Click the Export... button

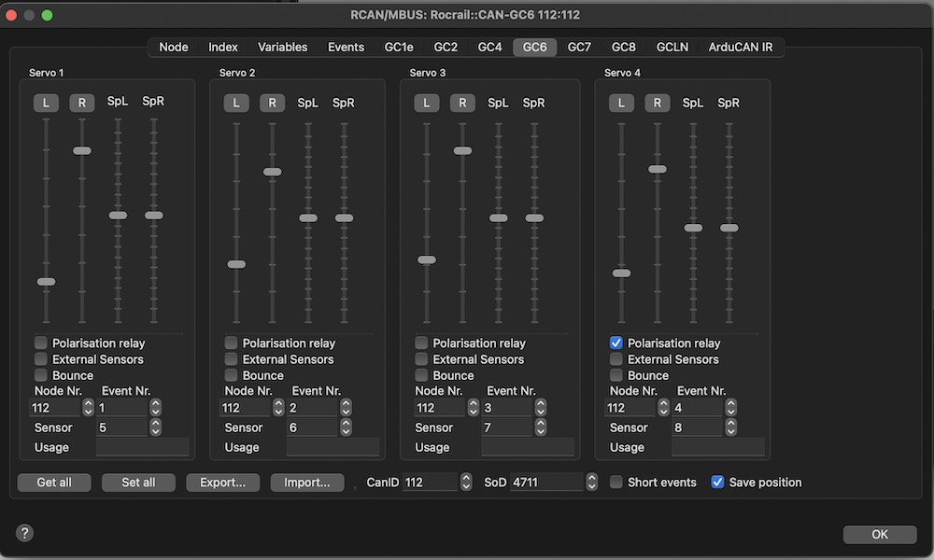point(222,483)
